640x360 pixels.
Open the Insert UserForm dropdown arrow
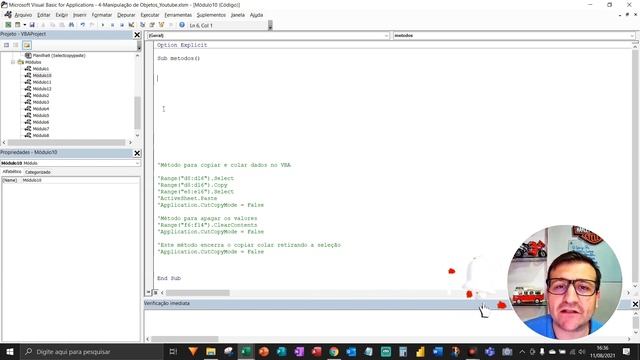24,25
